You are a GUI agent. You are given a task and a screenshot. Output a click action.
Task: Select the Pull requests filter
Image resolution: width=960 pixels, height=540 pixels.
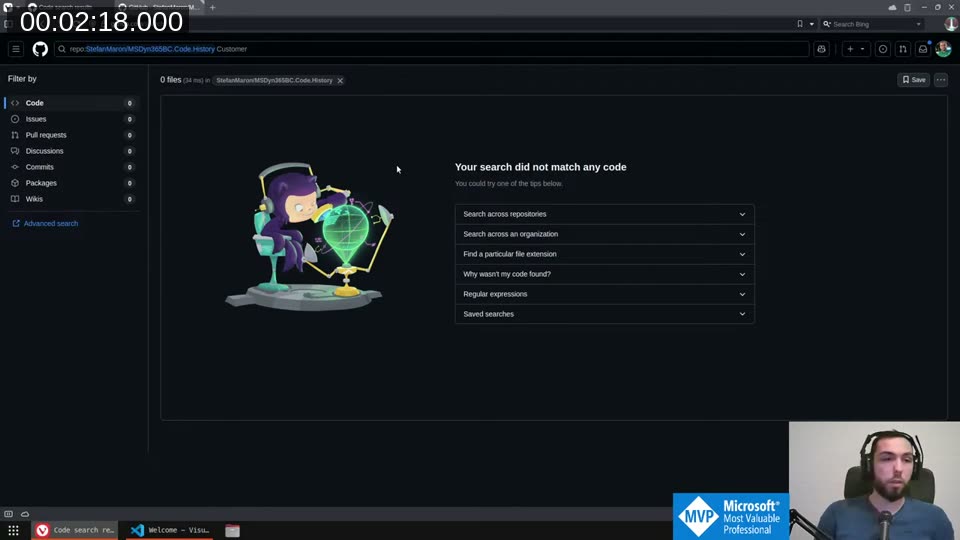pyautogui.click(x=70, y=135)
